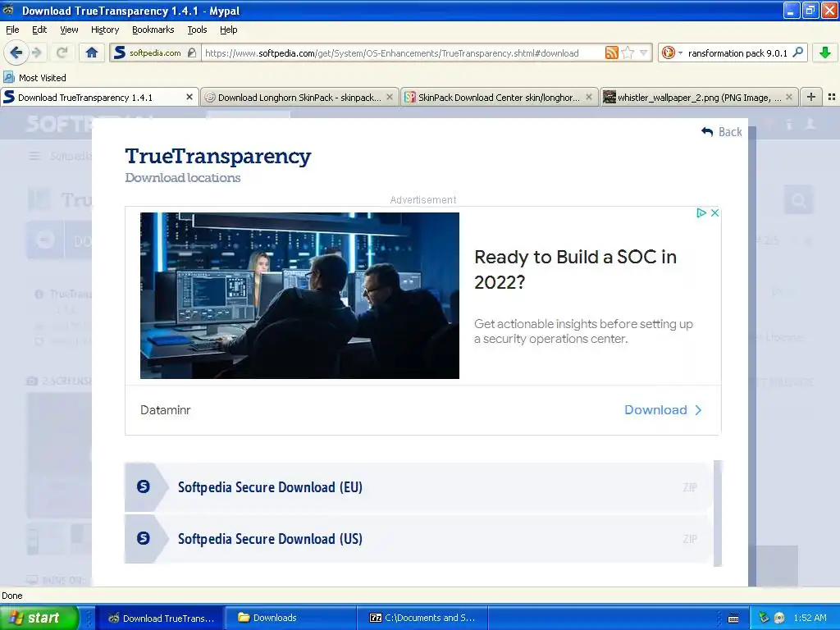Choose Softpedia Secure Download (US)
The height and width of the screenshot is (630, 840).
(419, 538)
